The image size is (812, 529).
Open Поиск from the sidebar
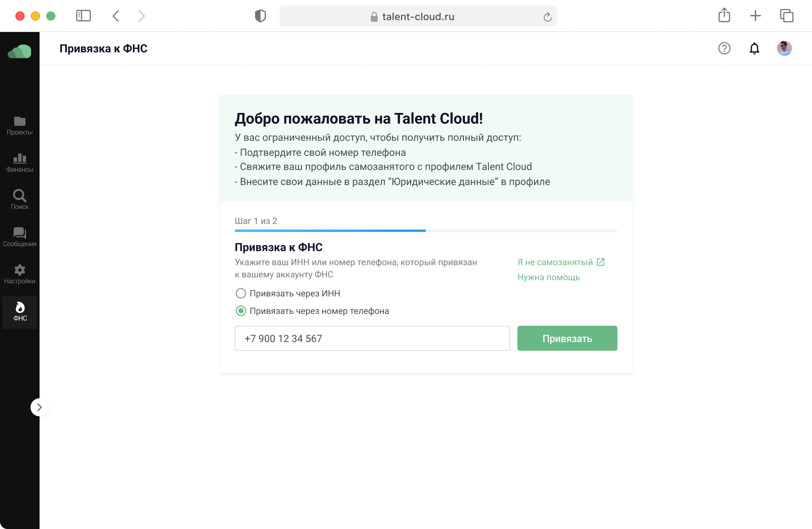point(20,200)
